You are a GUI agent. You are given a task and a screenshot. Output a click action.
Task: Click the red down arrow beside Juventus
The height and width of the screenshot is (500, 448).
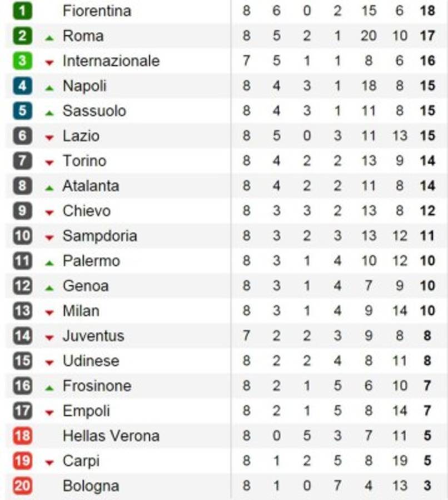49,338
